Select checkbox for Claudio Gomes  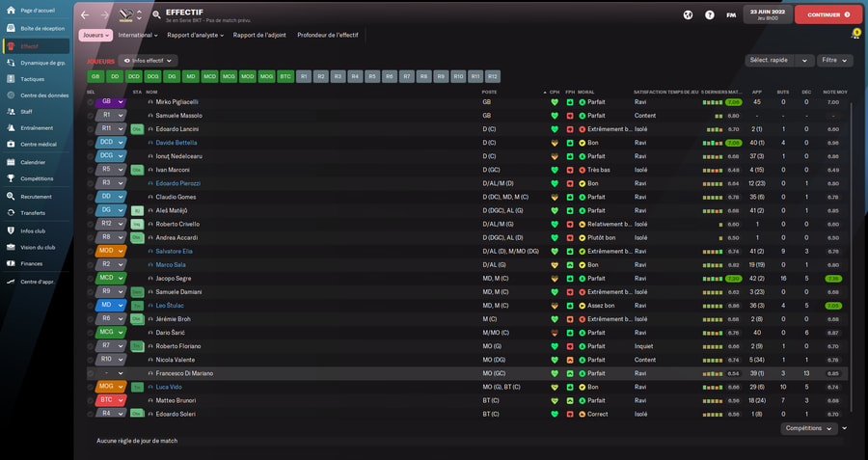click(91, 197)
